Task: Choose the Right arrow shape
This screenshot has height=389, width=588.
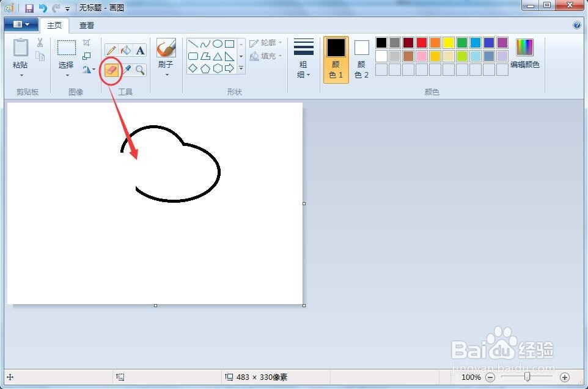Action: (229, 68)
